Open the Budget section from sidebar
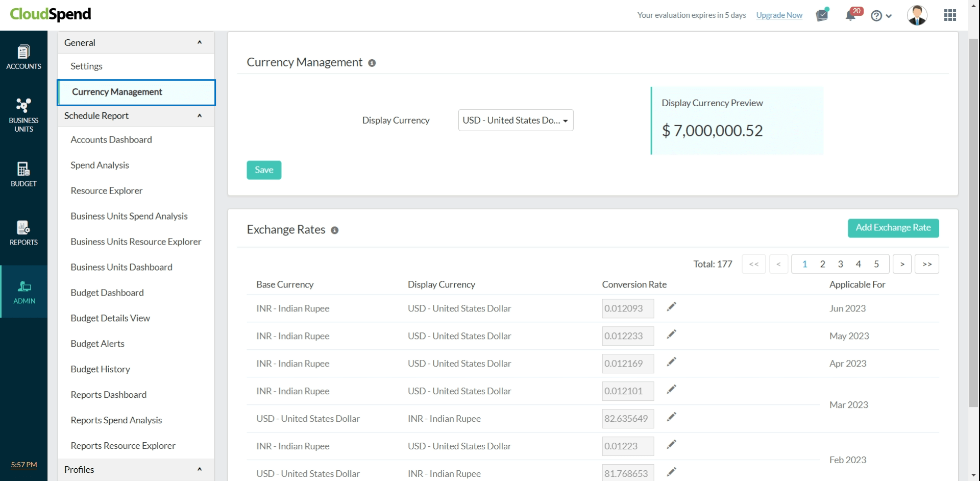This screenshot has width=980, height=481. click(23, 174)
